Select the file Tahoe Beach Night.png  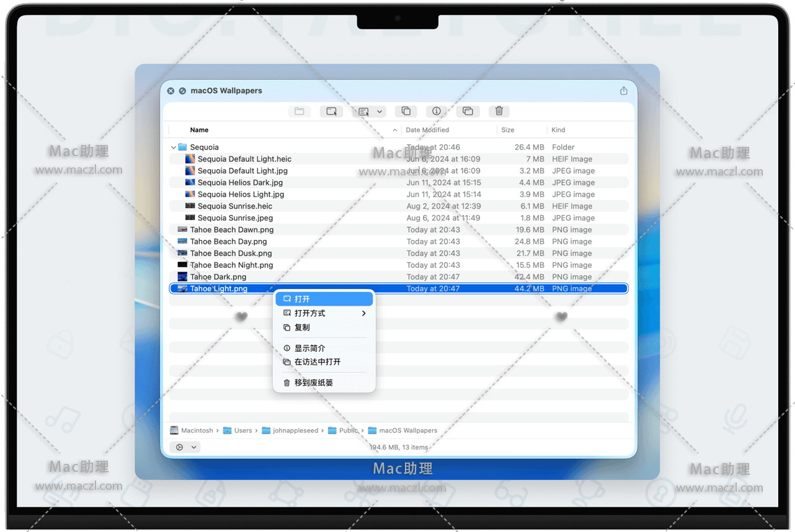(399, 265)
